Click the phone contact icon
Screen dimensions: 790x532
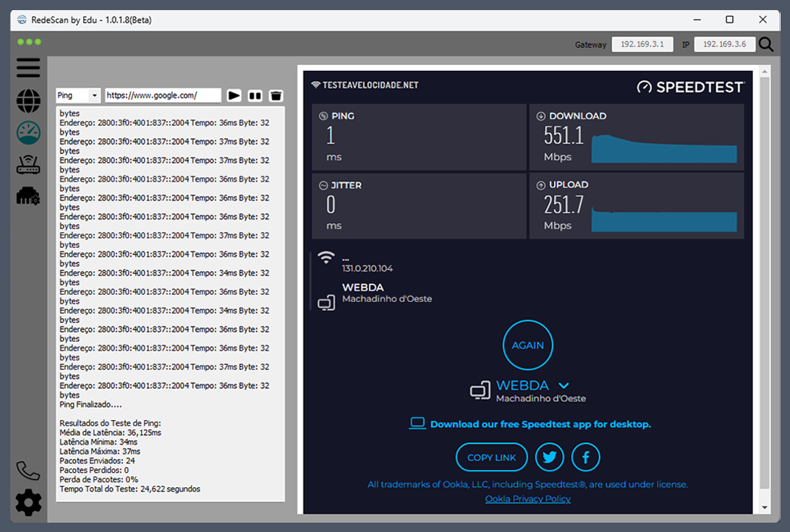[28, 471]
